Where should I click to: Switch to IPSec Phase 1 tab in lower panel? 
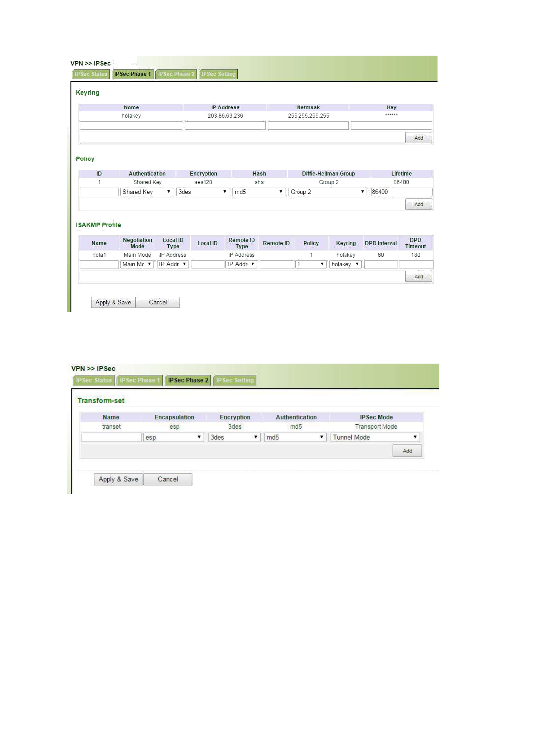(x=140, y=380)
